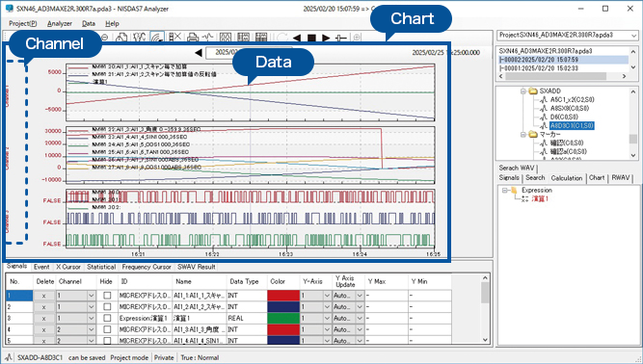Click the stop square in the toolbar

311,39
